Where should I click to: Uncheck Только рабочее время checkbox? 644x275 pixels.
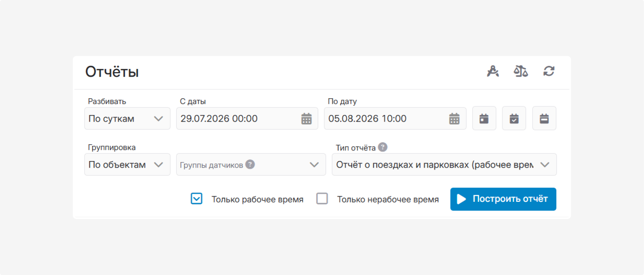point(196,199)
